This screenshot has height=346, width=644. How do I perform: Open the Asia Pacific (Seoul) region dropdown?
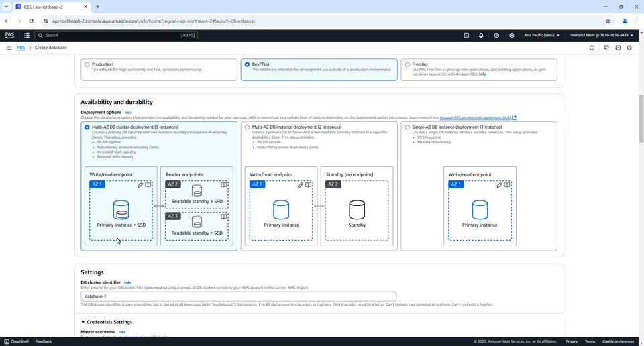pyautogui.click(x=542, y=36)
